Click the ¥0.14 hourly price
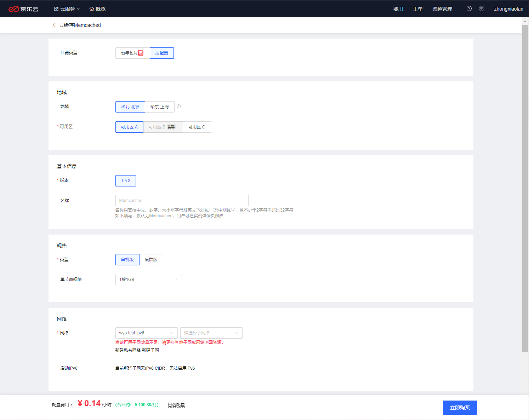Image resolution: width=529 pixels, height=420 pixels. 89,403
